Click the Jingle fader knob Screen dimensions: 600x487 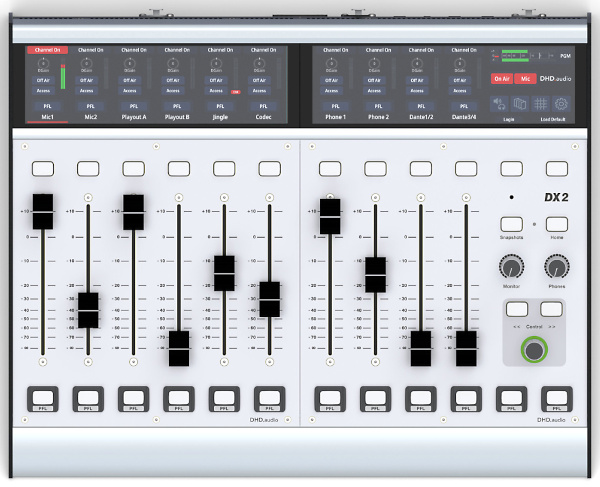coord(224,274)
